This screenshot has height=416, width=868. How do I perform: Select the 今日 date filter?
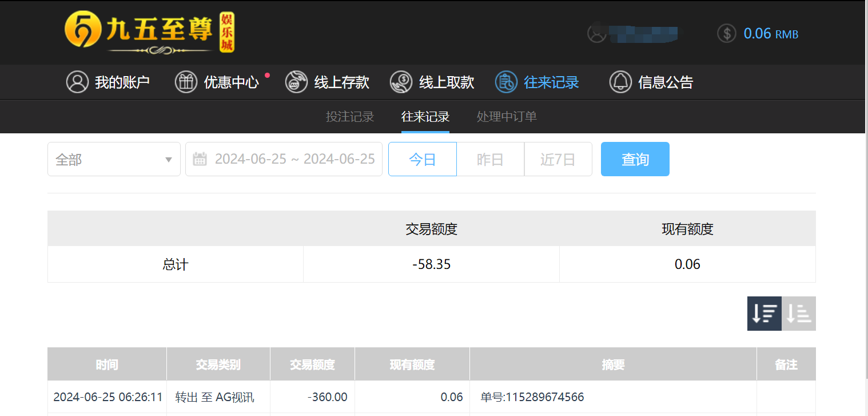click(422, 159)
